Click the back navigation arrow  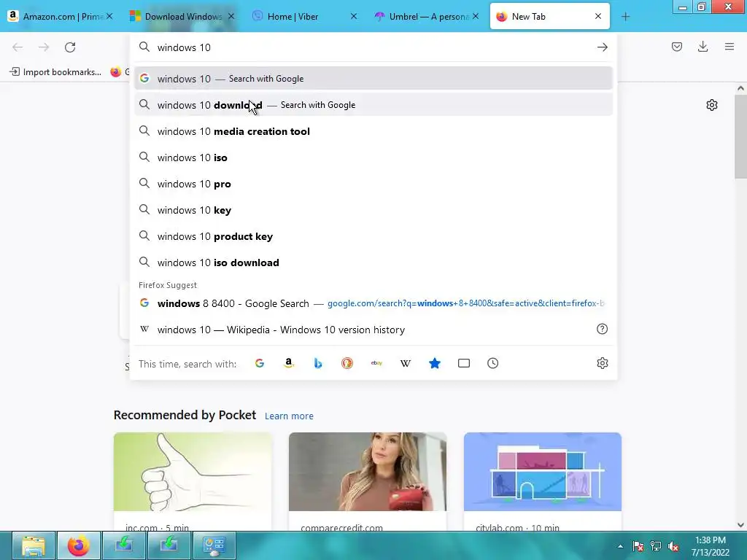pyautogui.click(x=18, y=47)
